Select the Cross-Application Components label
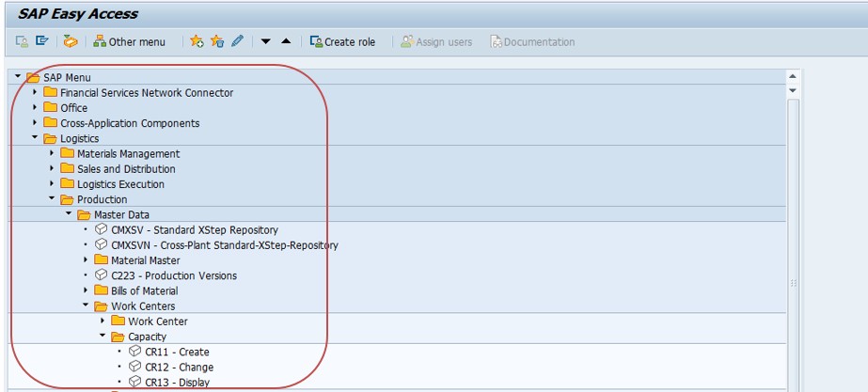 coord(130,123)
